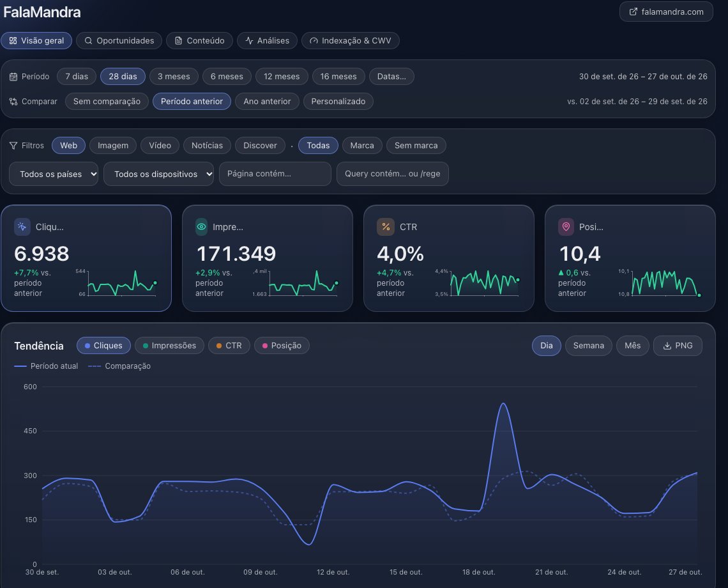Click the funnel icon next to Filtros
This screenshot has width=728, height=588.
(x=13, y=146)
